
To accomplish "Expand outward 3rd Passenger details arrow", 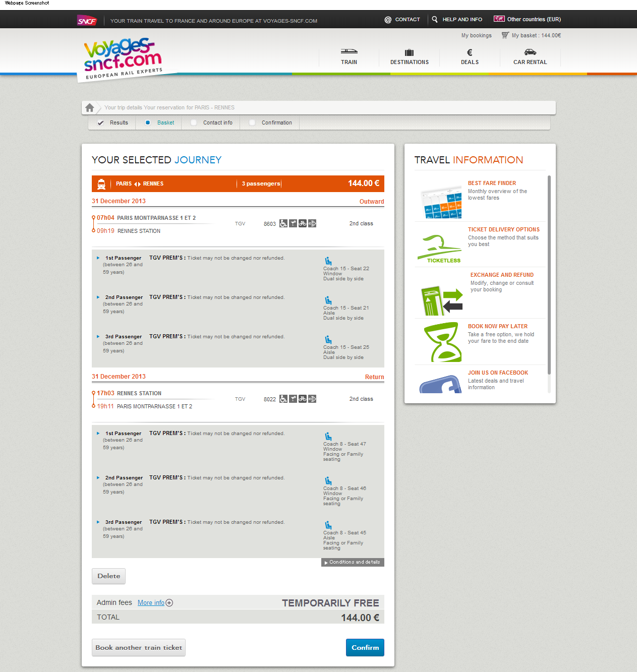I will click(98, 337).
